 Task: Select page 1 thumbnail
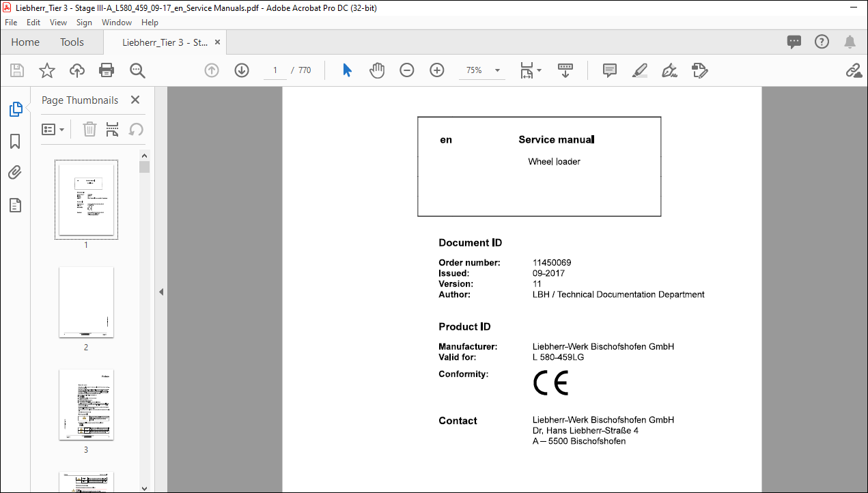[86, 199]
